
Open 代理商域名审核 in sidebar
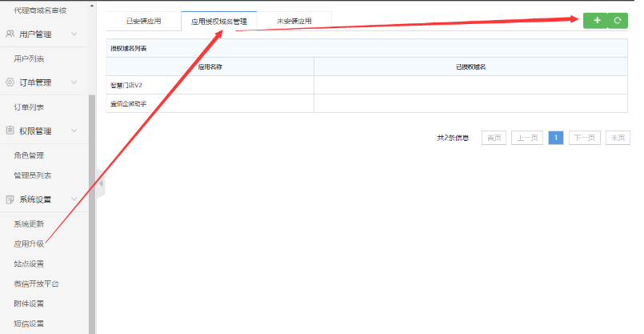(40, 10)
